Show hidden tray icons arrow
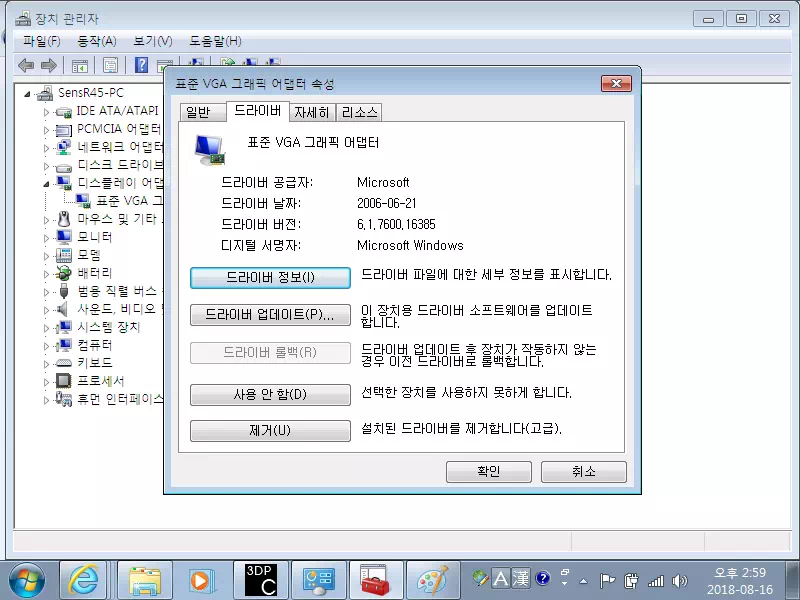Image resolution: width=800 pixels, height=600 pixels. (x=584, y=581)
